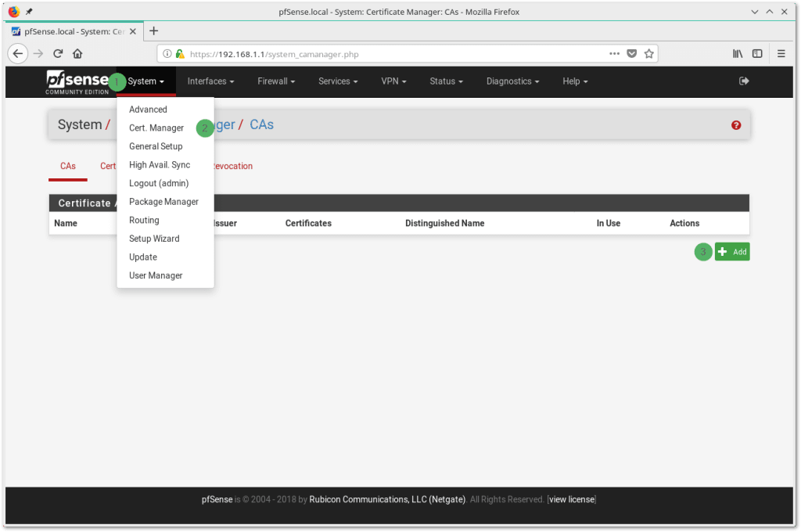Select the pfSense.local browser tab
801x532 pixels.
74,31
